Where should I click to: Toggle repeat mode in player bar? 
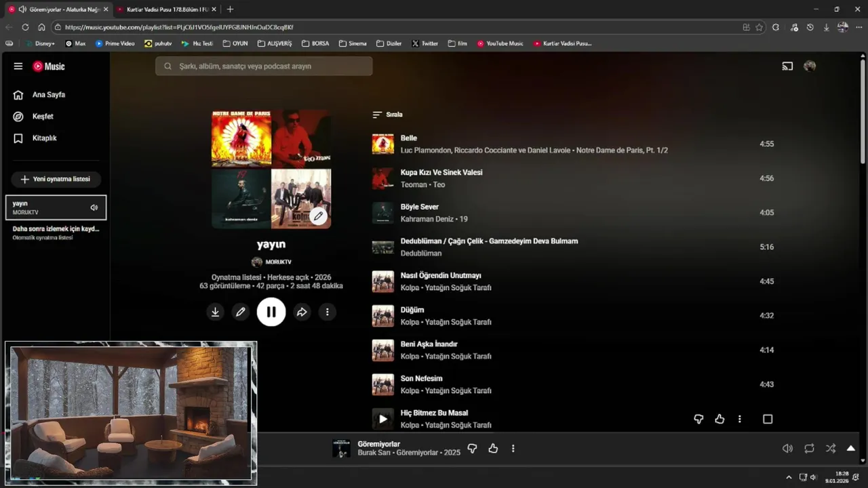809,448
